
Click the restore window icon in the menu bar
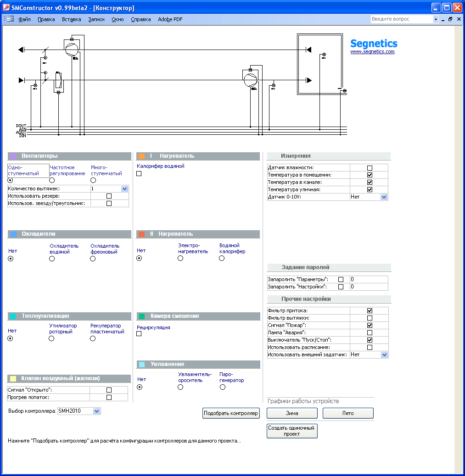click(450, 19)
